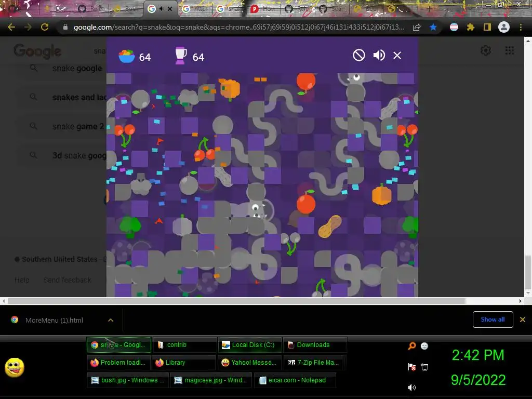The image size is (532, 399).
Task: Open the system volume tray icon
Action: pos(411,388)
